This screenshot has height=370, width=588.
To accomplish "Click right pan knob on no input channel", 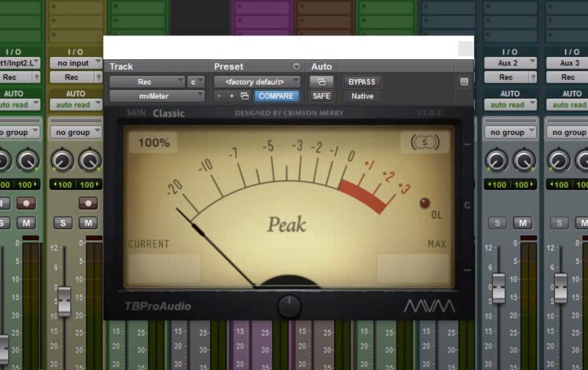I will point(90,161).
